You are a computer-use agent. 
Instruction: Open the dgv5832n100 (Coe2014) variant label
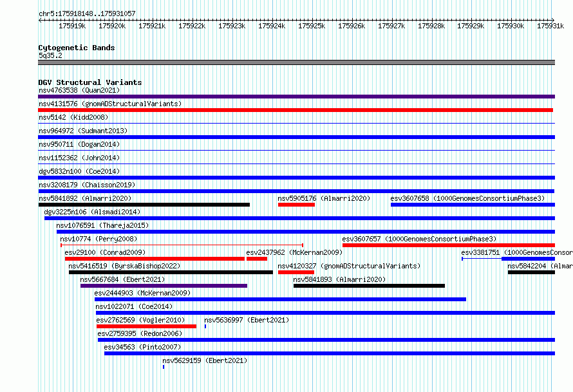[x=79, y=171]
